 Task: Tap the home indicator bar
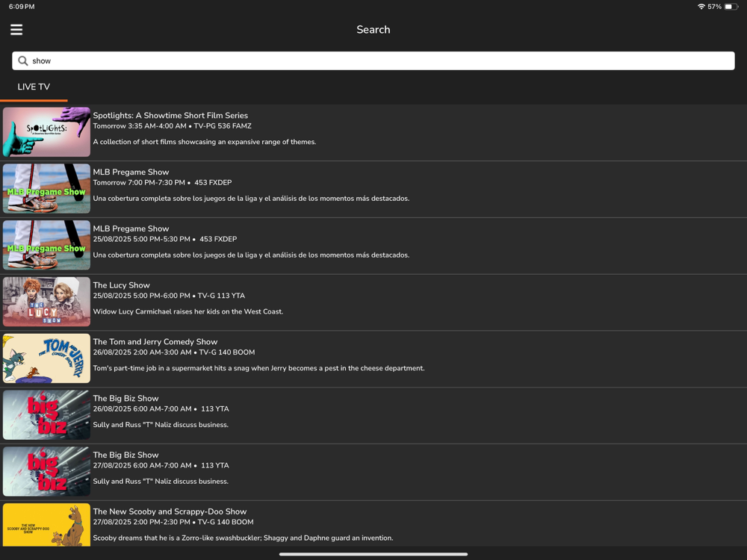[373, 554]
